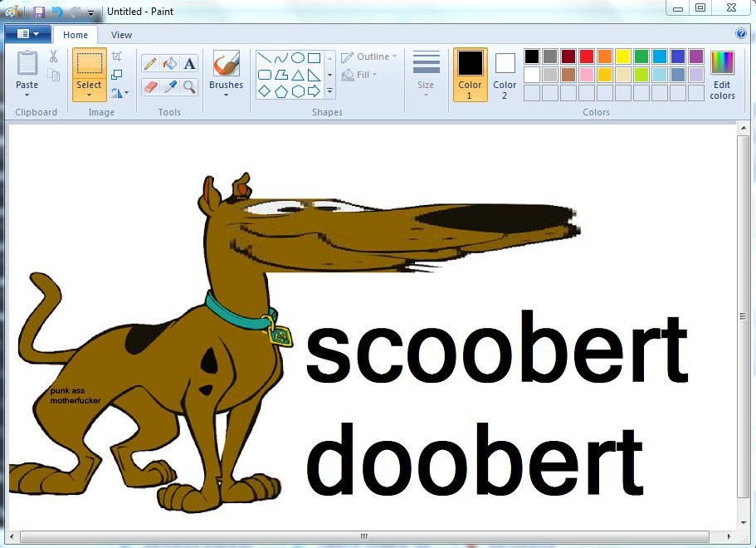Click the Rotate or flip icon
Image resolution: width=756 pixels, height=548 pixels.
click(x=116, y=92)
